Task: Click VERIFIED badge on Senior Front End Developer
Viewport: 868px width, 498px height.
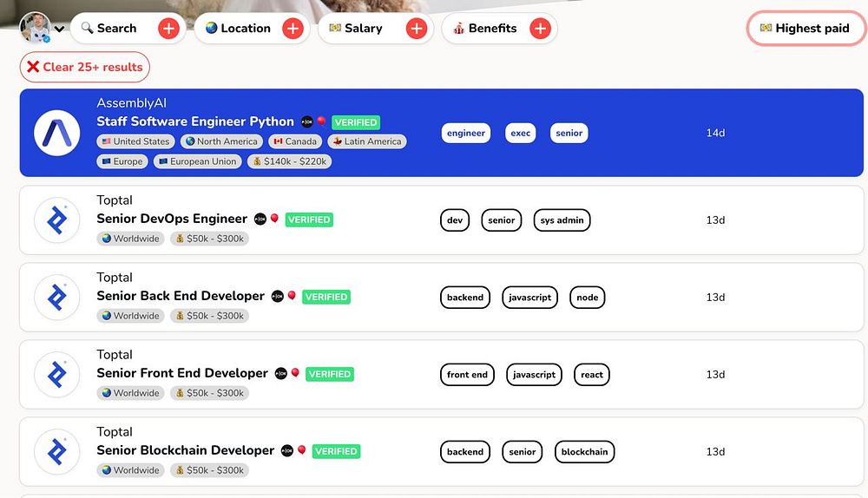Action: (330, 374)
